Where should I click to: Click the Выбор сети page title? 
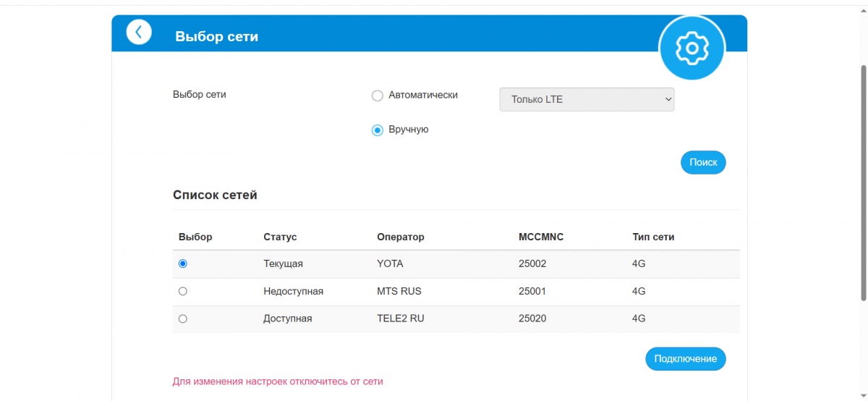point(216,36)
